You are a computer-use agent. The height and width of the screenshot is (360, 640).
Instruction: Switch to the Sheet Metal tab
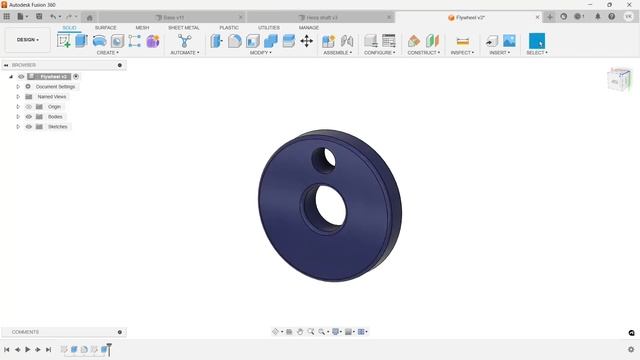184,28
